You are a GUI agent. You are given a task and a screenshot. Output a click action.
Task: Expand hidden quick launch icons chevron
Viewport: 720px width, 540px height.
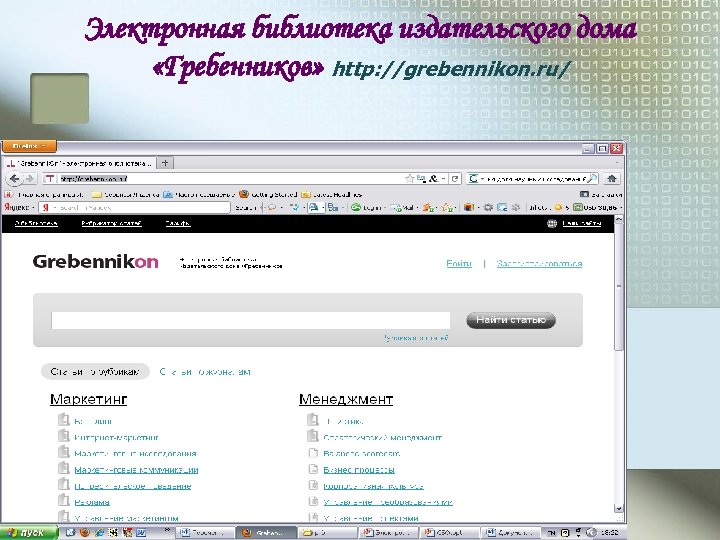(x=167, y=531)
